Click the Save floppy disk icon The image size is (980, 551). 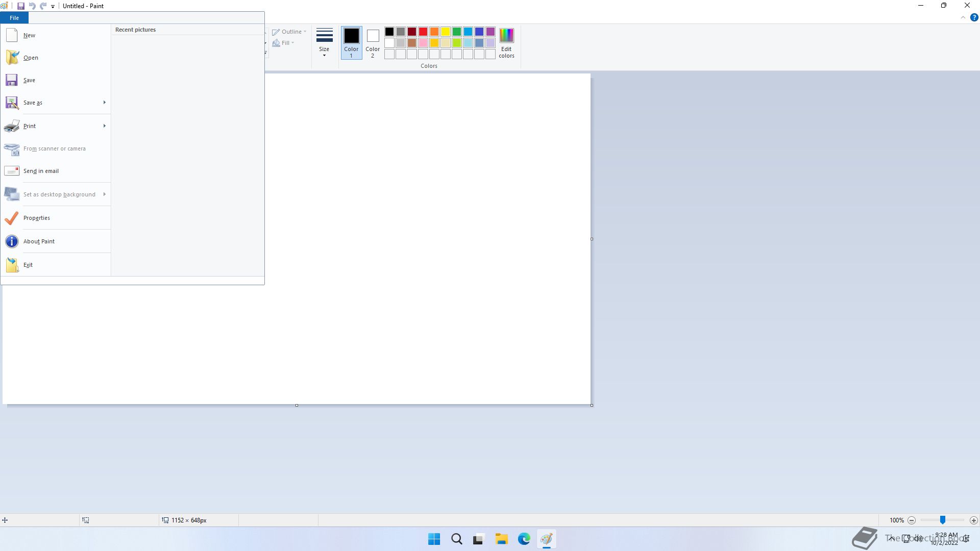coord(12,80)
